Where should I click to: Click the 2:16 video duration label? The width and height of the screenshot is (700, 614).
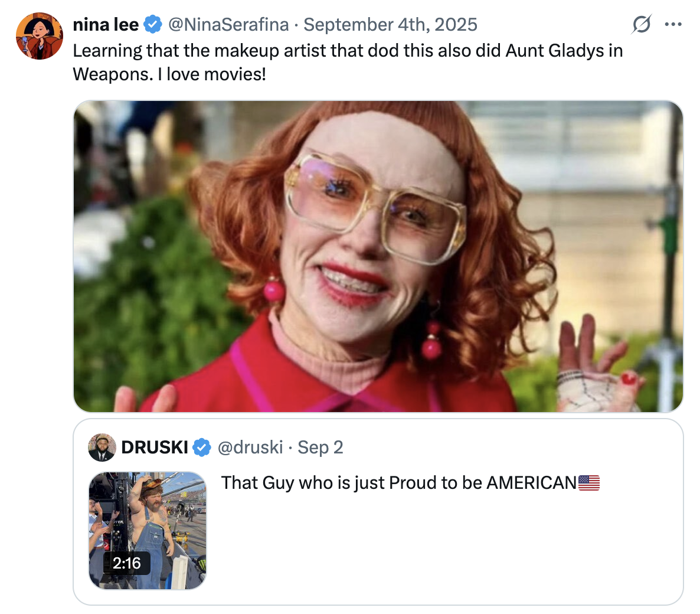click(x=126, y=563)
